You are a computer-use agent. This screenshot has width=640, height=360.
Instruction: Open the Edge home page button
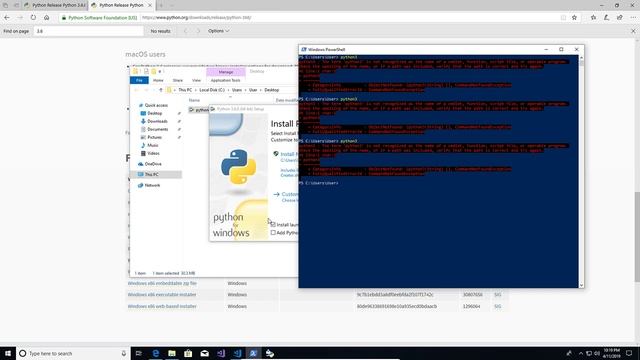tap(47, 18)
